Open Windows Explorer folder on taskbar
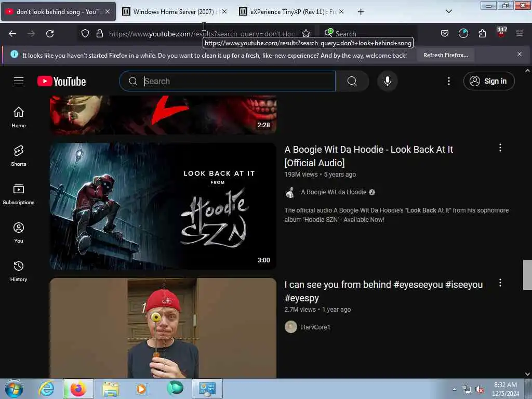532x399 pixels. [111, 389]
